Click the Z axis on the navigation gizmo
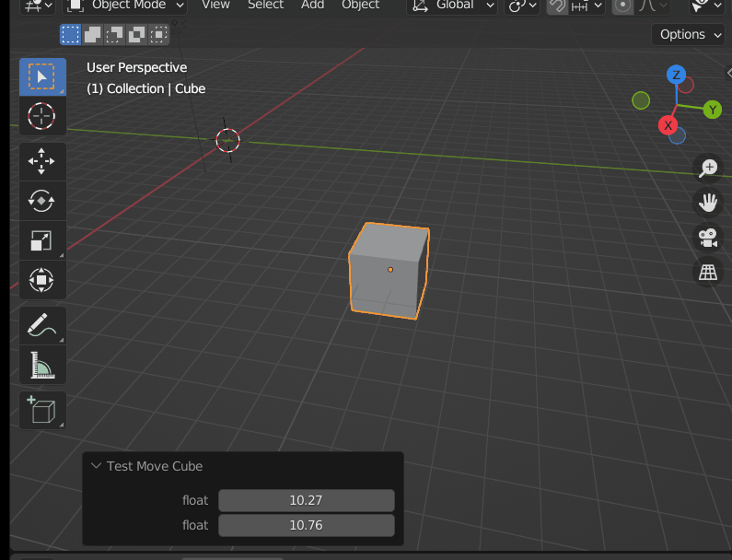732x560 pixels. 676,75
